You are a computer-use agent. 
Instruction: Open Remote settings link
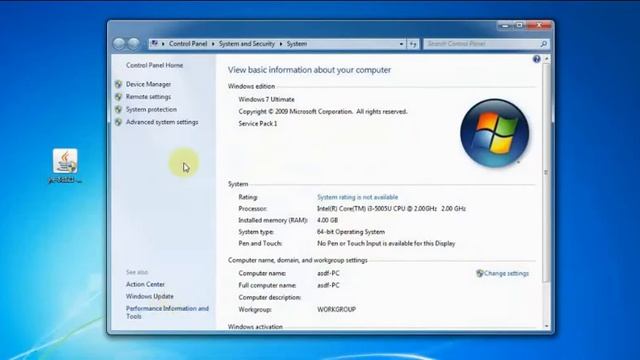(148, 97)
